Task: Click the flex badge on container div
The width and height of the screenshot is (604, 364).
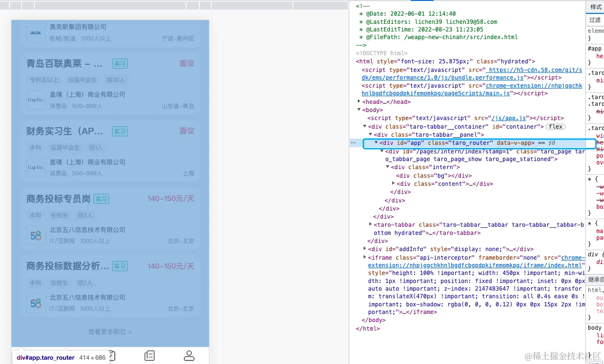Action: pyautogui.click(x=555, y=127)
